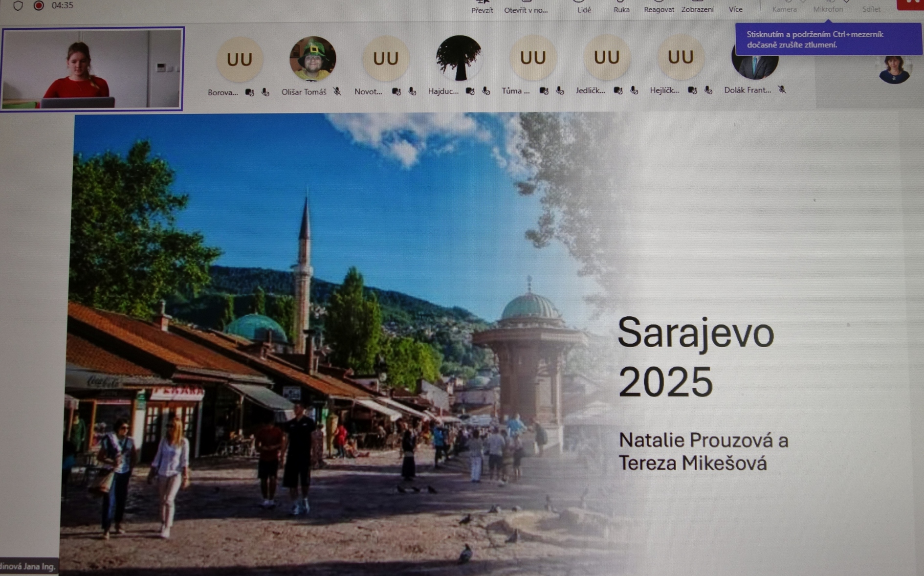
Task: Toggle the Kamera button
Action: tap(784, 7)
